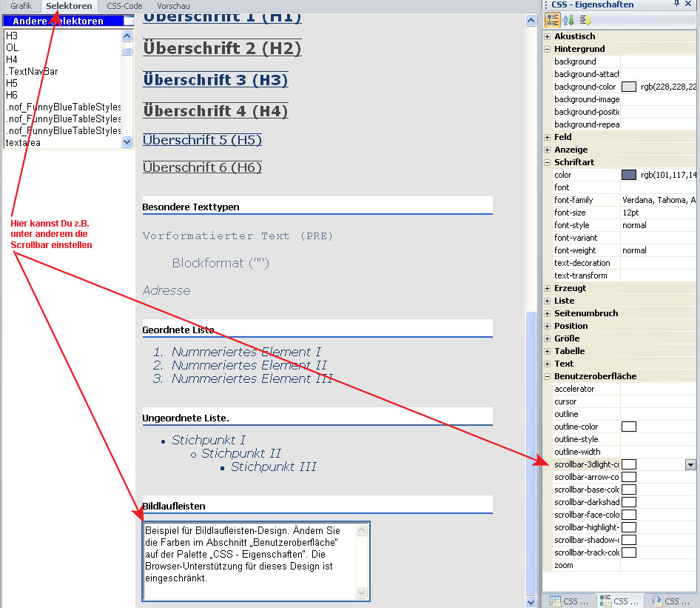Screen dimensions: 700x608
Task: Collapse the Hintergrund category
Action: coord(548,49)
